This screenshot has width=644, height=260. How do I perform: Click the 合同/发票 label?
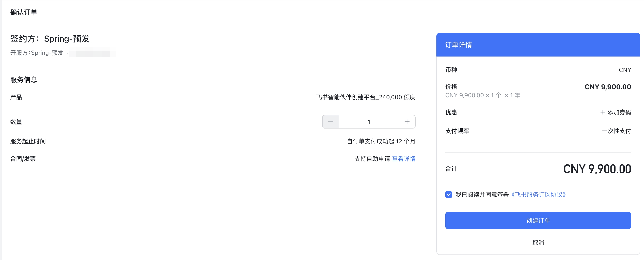pyautogui.click(x=23, y=159)
